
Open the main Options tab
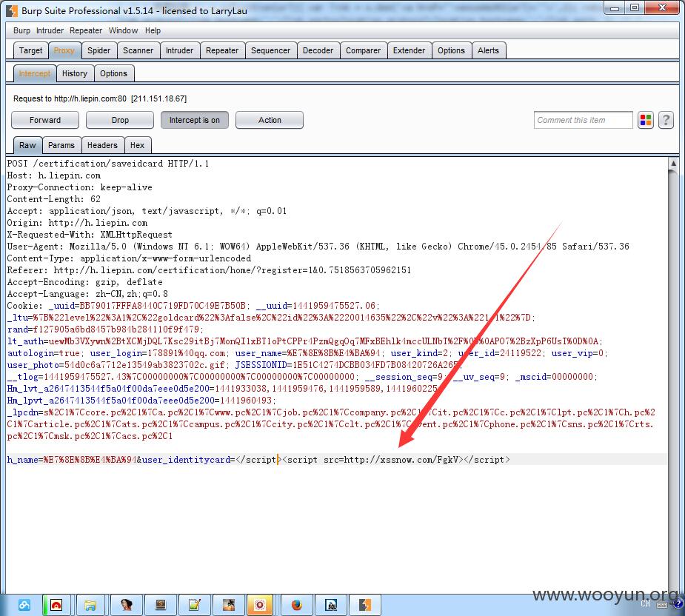coord(451,50)
